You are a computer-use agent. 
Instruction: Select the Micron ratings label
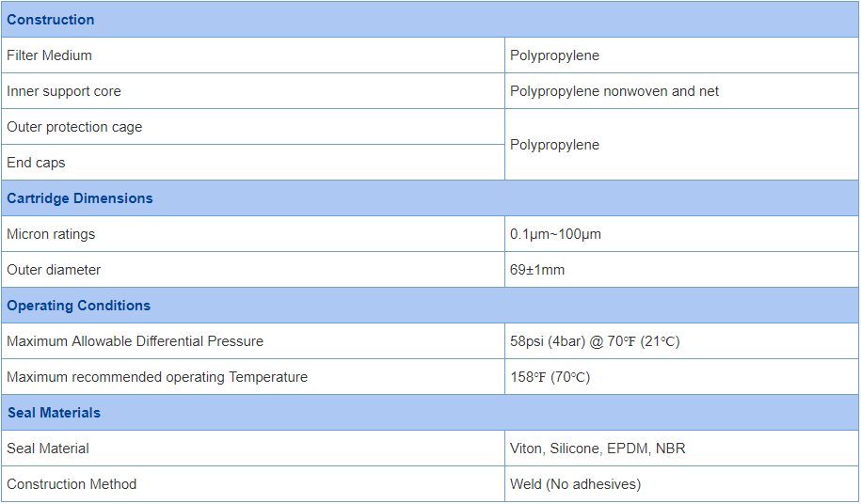51,234
